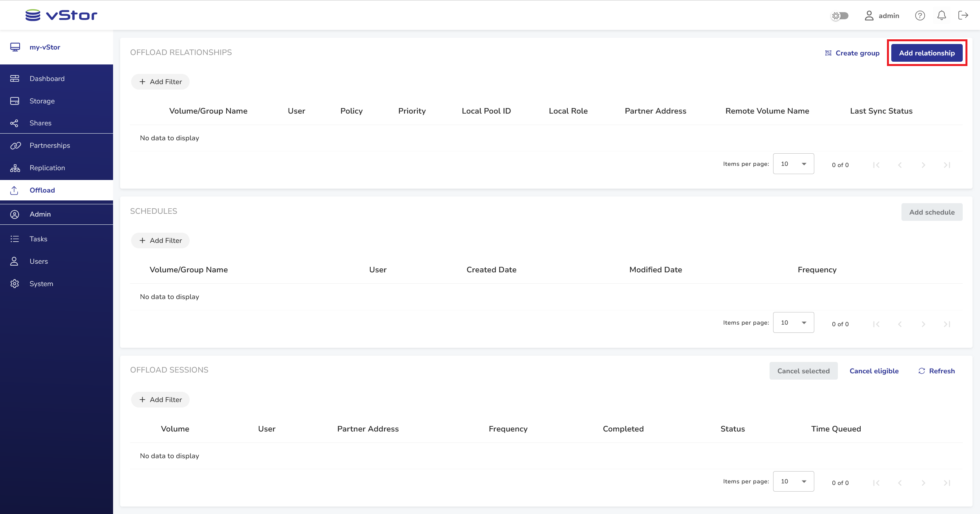Screen dimensions: 980x514
Task: Open Offload Relationships items per page dropdown
Action: tap(794, 164)
